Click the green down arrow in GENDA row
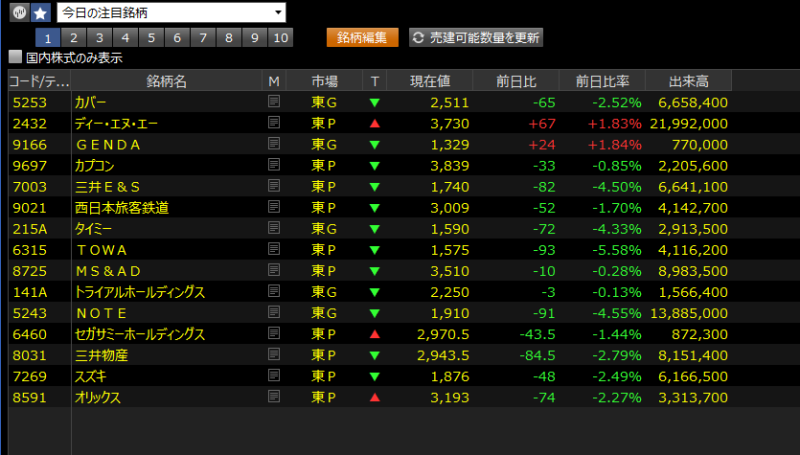The width and height of the screenshot is (800, 455). pos(374,145)
